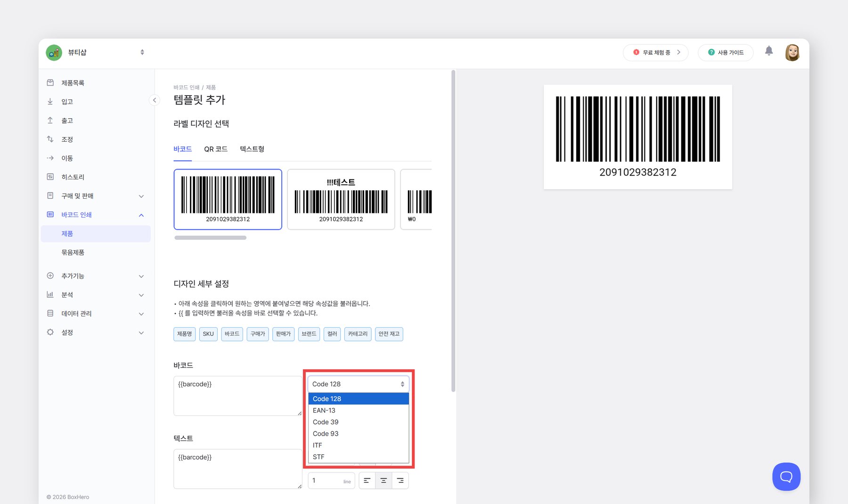This screenshot has width=848, height=504.
Task: Click the 사용 가이드 button
Action: [726, 52]
